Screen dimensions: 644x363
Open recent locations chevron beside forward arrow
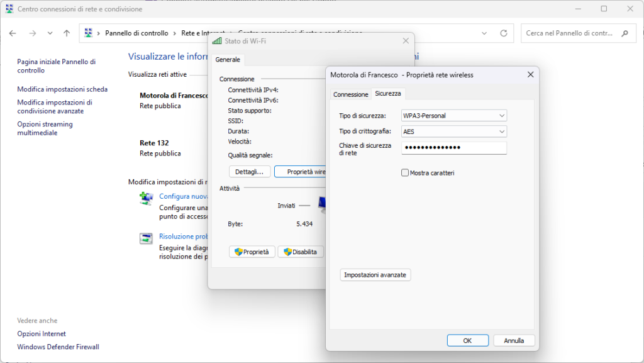(x=50, y=33)
